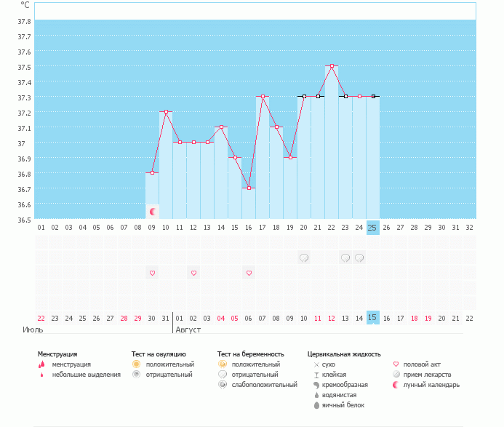Click the moon icon on cycle day 09
The image size is (504, 427).
(x=153, y=212)
